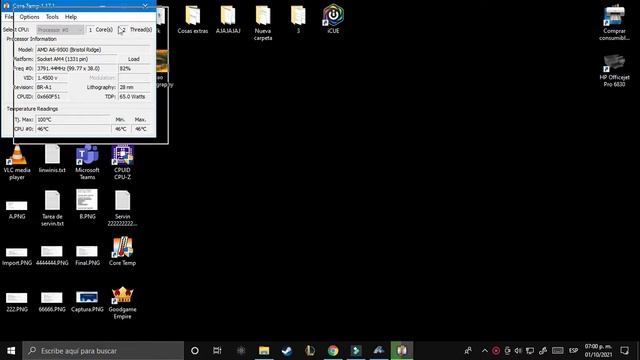Click the Freq #0 value 3791.44MHz
The width and height of the screenshot is (640, 360).
coord(76,69)
